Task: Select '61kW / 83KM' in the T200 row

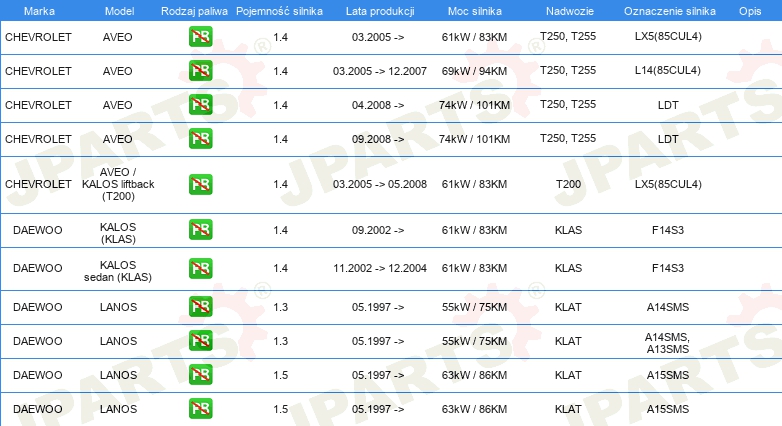Action: pos(474,184)
